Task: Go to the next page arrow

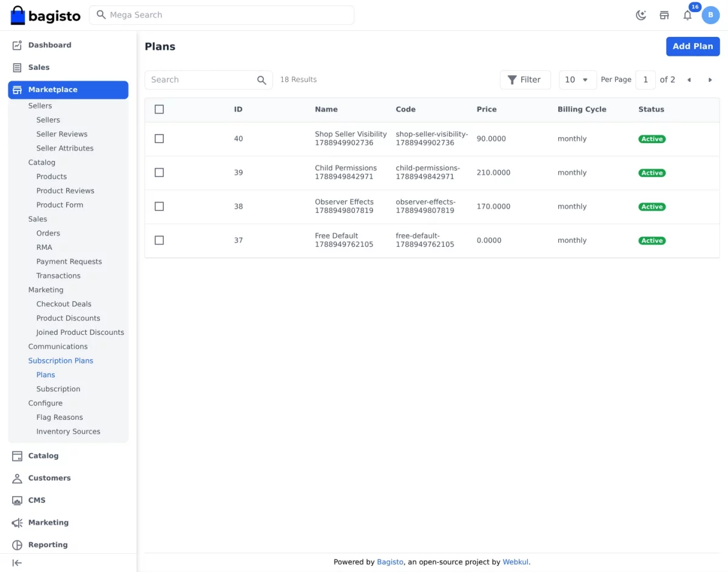Action: coord(710,80)
